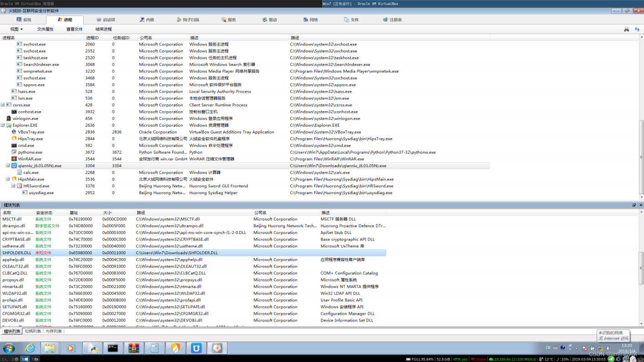Select the OLEAUT32.dll module row
Viewport: 644px width, 362px height.
(x=193, y=266)
